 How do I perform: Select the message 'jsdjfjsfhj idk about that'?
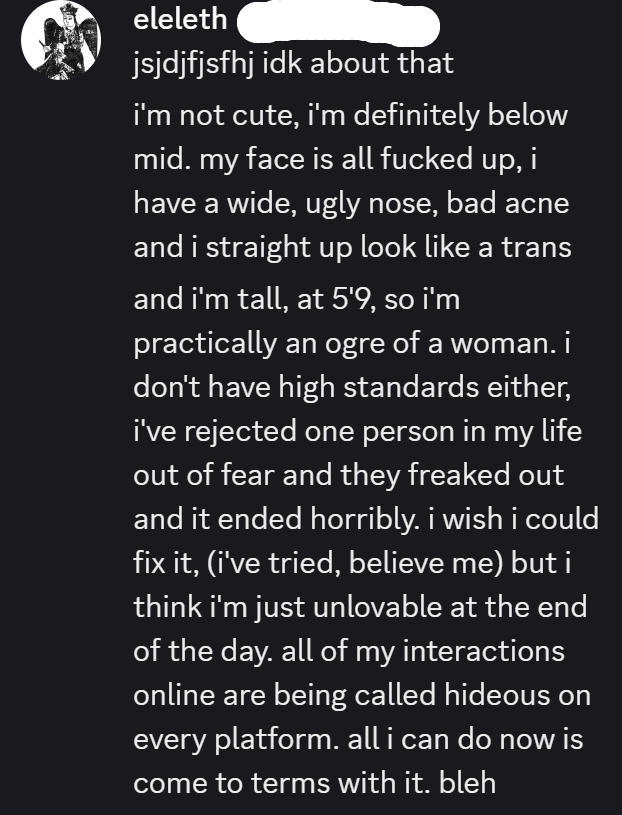294,63
